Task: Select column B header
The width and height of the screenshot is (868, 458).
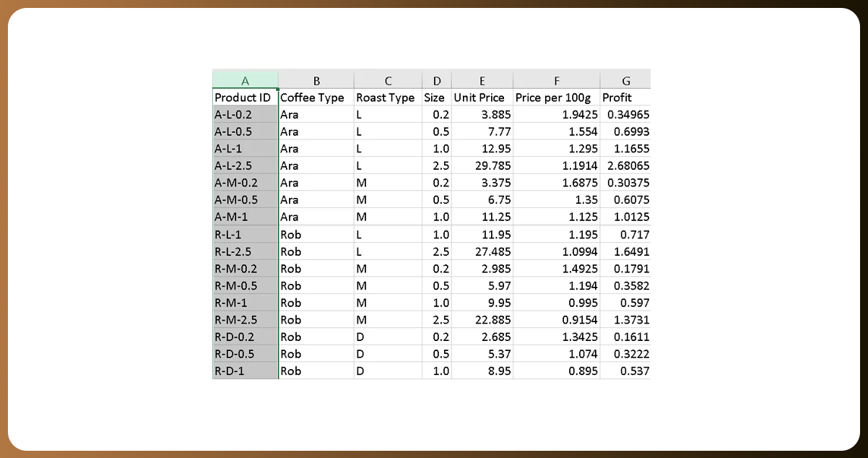Action: [316, 80]
